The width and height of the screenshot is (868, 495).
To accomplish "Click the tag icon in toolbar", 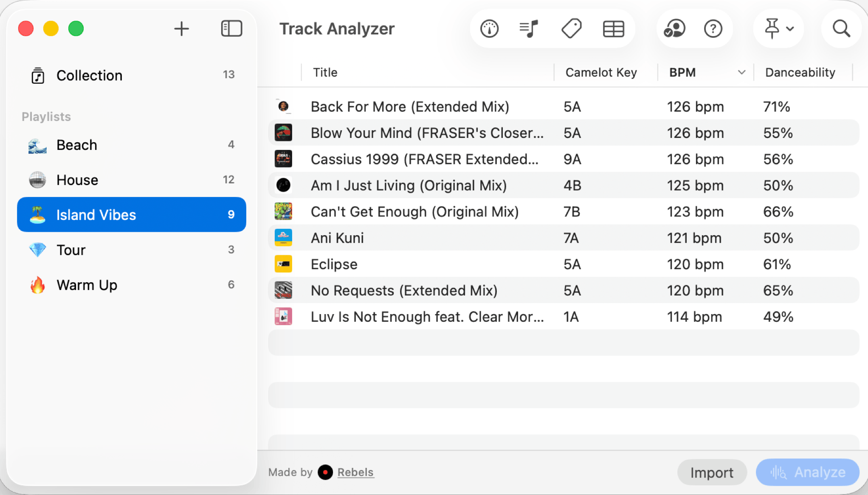I will (571, 29).
